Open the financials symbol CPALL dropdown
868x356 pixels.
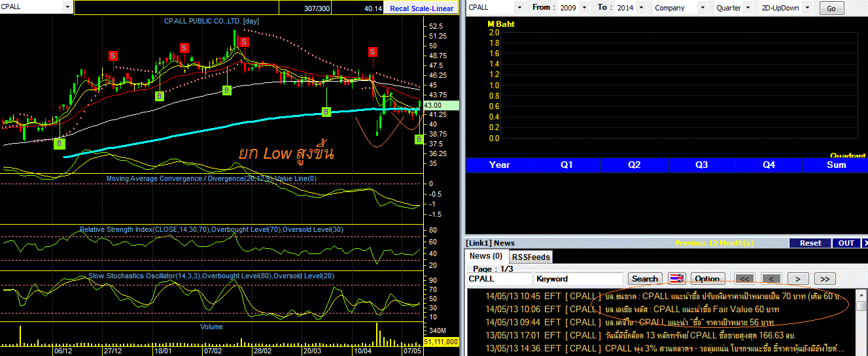click(x=519, y=8)
